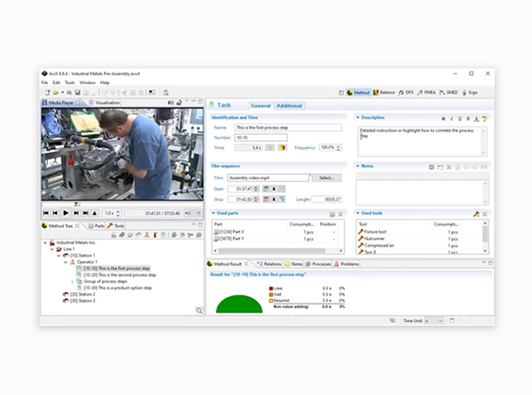
Task: Remove used tool with the X icon
Action: tap(485, 214)
